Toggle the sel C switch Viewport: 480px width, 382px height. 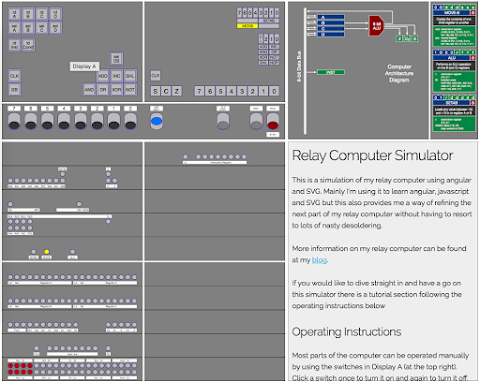pos(42,28)
